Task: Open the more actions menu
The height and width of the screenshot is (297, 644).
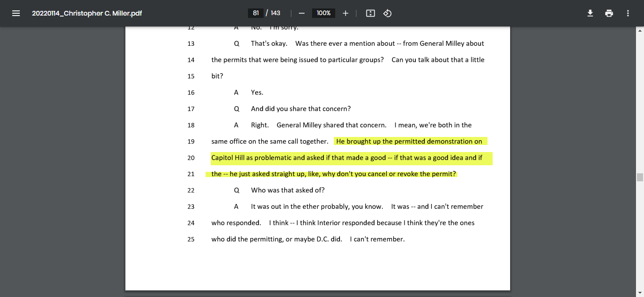Action: click(628, 13)
